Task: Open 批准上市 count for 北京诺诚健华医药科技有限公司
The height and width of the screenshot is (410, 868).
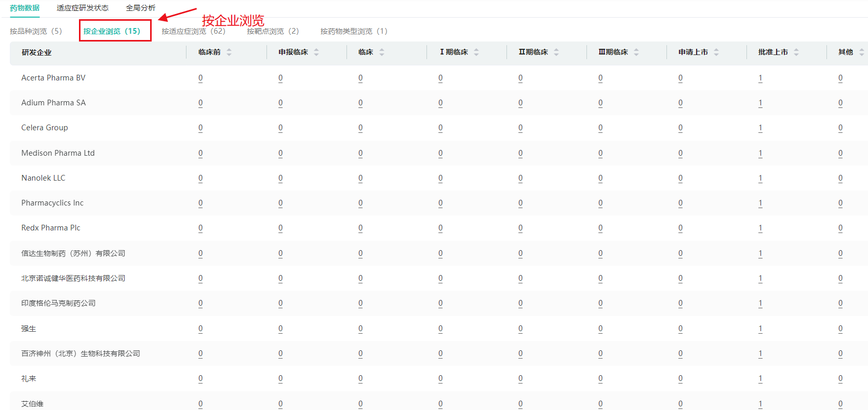Action: [x=760, y=279]
